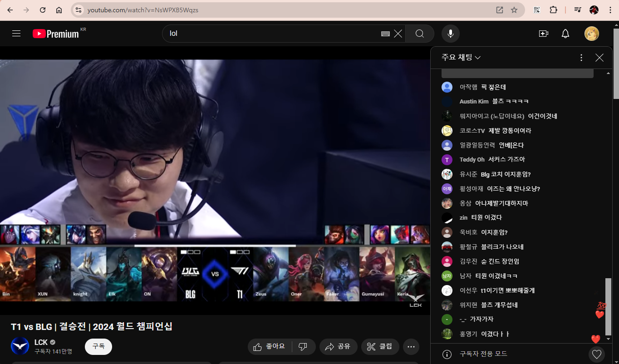Clear the search text with X
The width and height of the screenshot is (619, 364).
pos(398,34)
